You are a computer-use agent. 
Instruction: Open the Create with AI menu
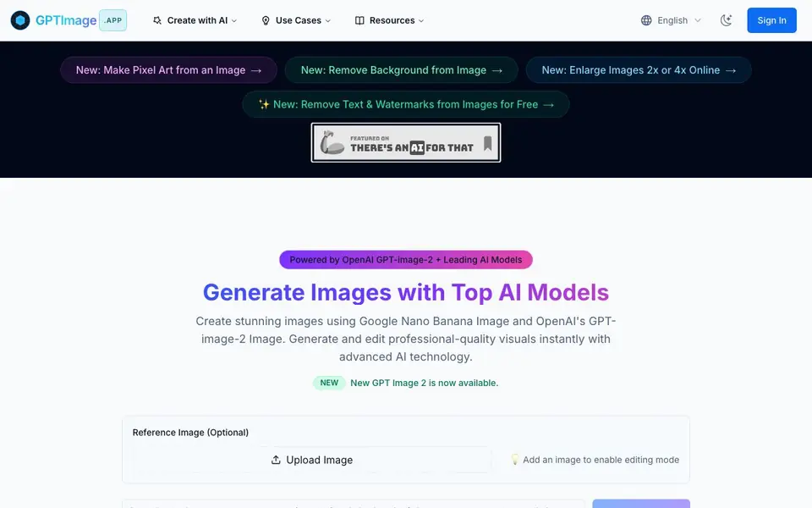tap(195, 20)
